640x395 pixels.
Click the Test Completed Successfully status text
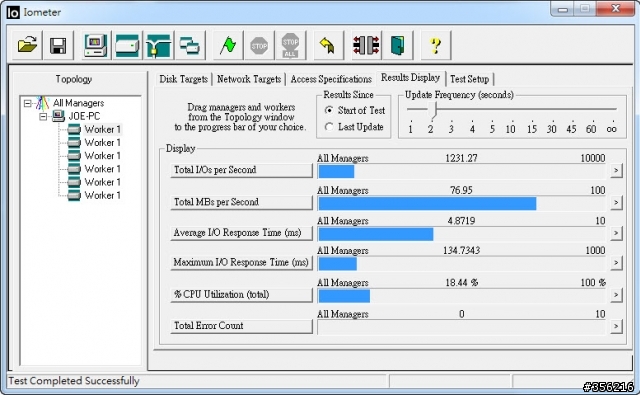point(74,381)
